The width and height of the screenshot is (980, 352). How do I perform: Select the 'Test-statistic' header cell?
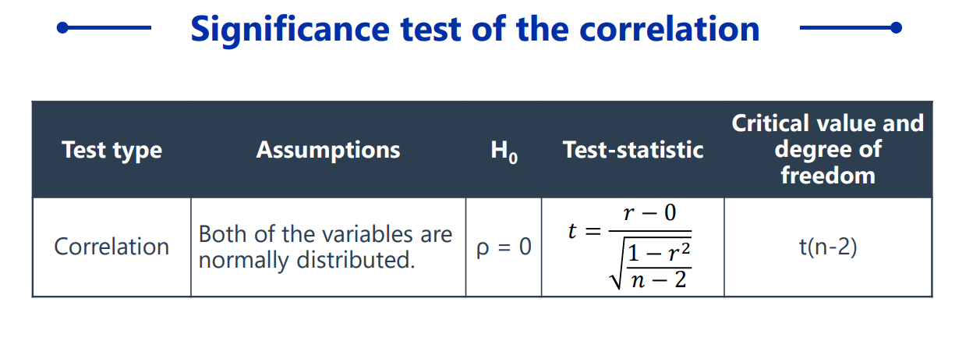tap(633, 150)
